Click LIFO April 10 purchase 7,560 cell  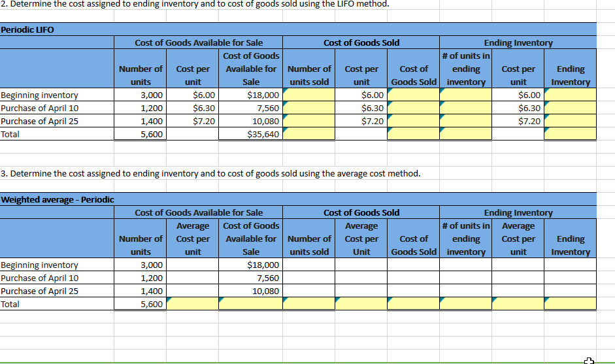tap(250, 108)
